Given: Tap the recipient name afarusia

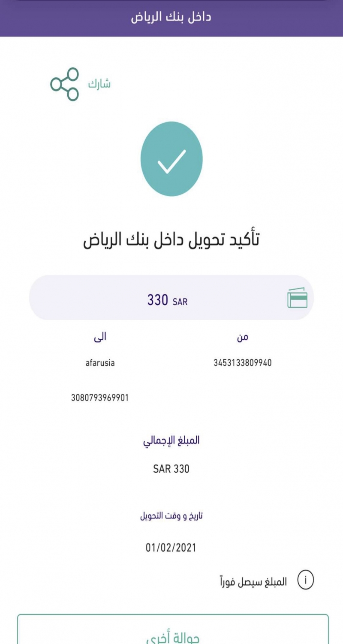Looking at the screenshot, I should coord(100,363).
